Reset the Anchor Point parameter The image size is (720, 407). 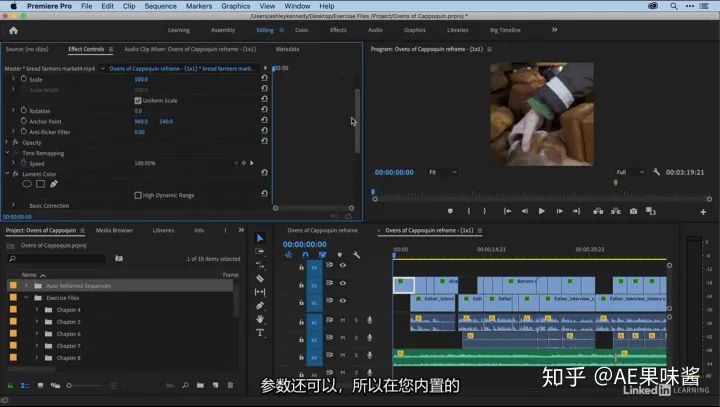pyautogui.click(x=264, y=120)
